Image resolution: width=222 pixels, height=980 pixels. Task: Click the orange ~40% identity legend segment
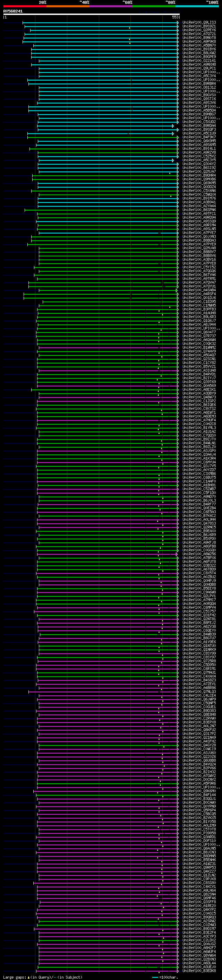click(68, 6)
